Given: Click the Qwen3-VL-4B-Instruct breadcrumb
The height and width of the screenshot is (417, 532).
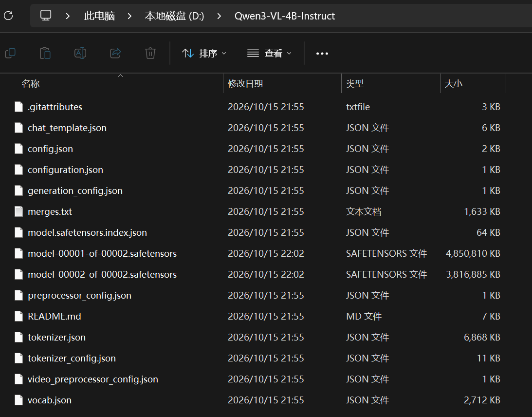Looking at the screenshot, I should pyautogui.click(x=285, y=16).
